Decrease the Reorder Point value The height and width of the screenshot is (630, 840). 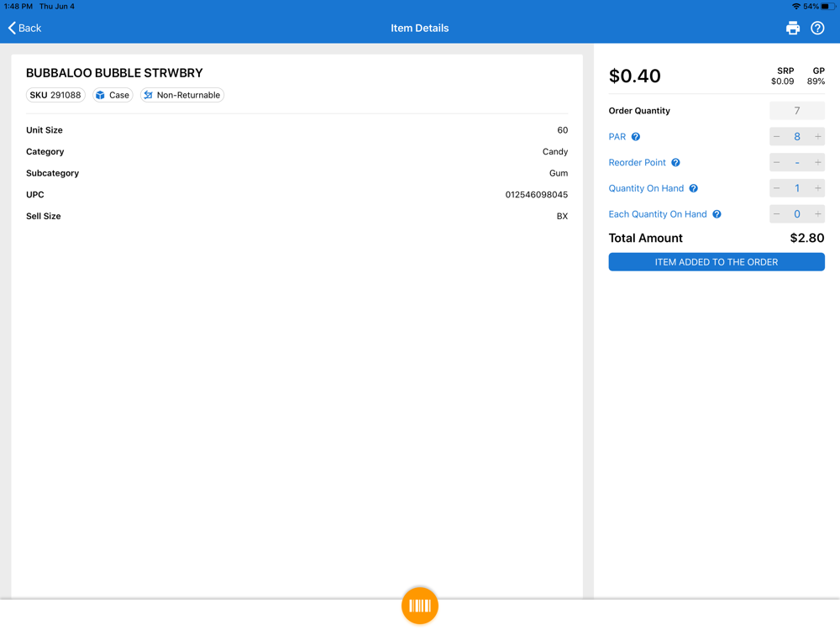click(777, 162)
